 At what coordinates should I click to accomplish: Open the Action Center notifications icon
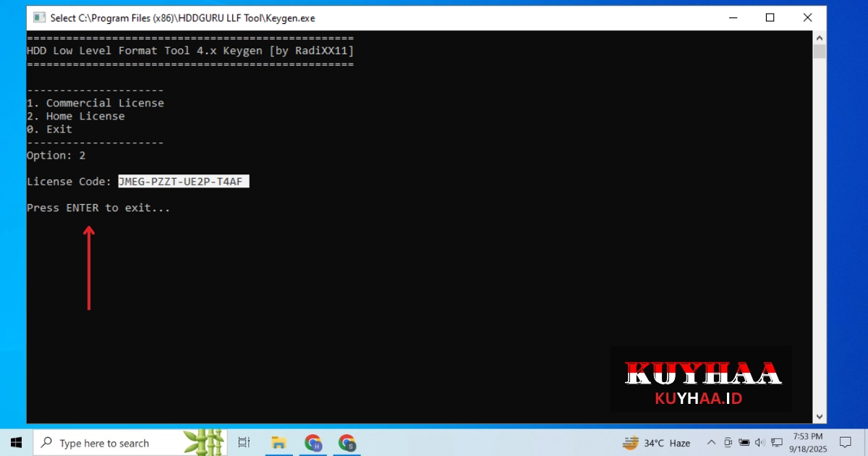pos(845,442)
